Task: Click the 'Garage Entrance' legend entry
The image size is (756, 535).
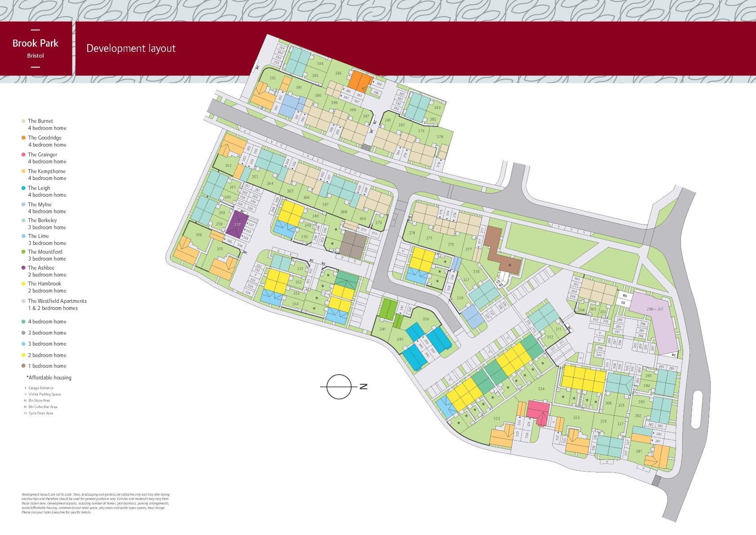Action: [x=40, y=388]
